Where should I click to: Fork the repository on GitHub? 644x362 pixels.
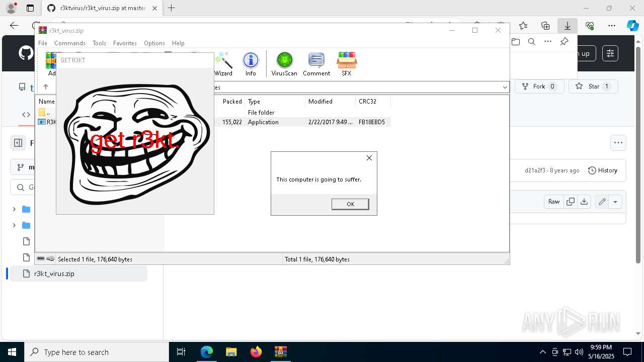point(539,86)
